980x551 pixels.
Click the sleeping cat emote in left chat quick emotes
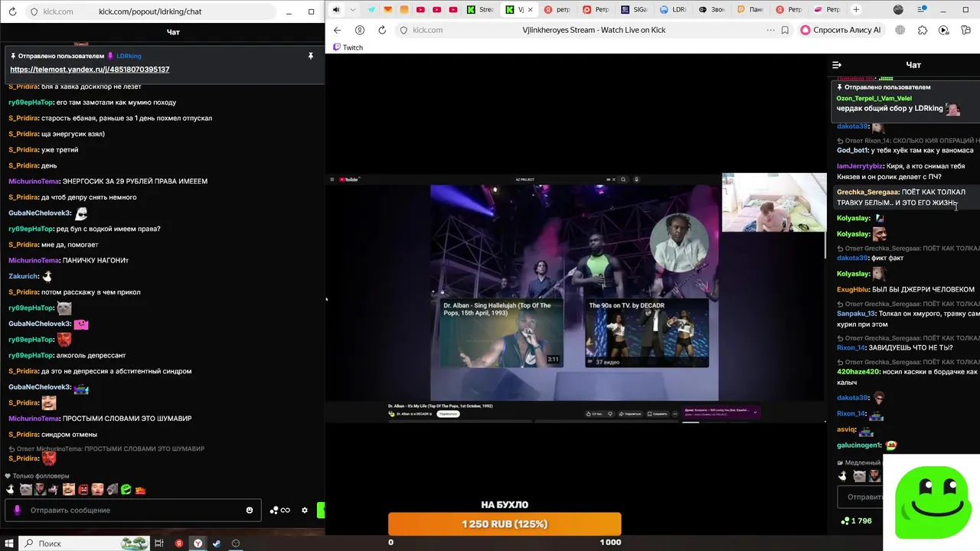(x=25, y=490)
